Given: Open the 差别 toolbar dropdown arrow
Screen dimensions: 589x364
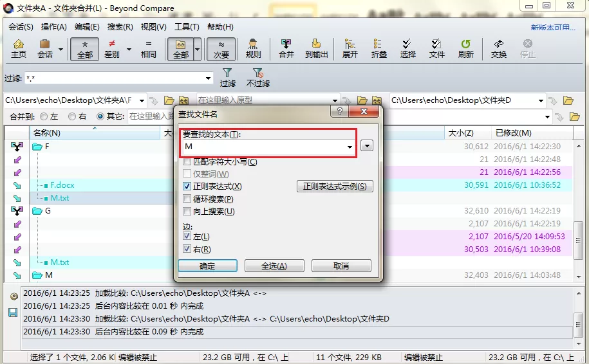Looking at the screenshot, I should tap(129, 49).
